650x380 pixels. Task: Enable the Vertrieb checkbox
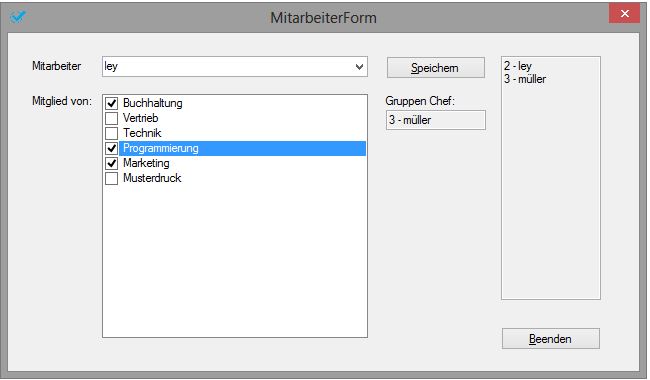(112, 118)
